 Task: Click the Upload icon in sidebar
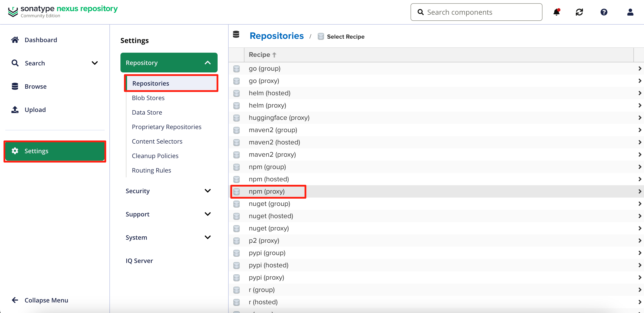coord(15,110)
